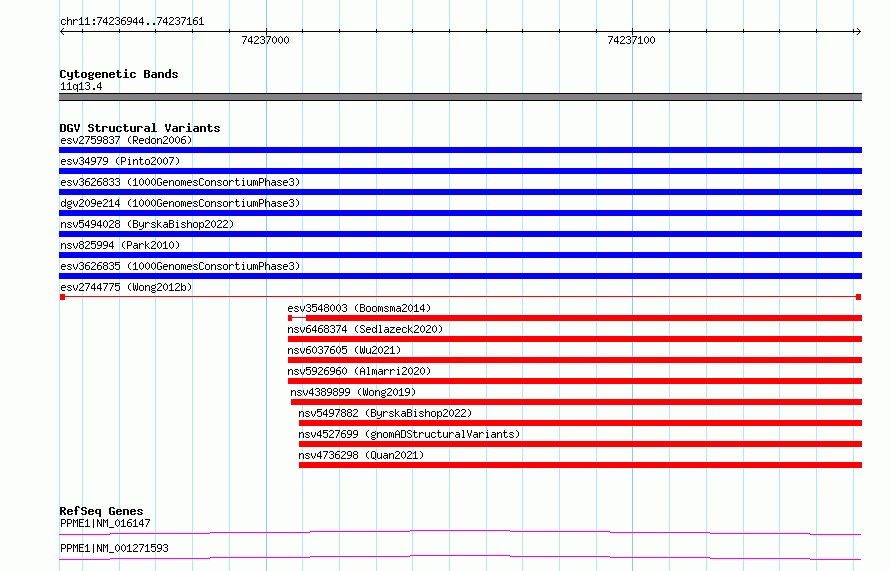Select nsv825994 (Park2010) label
The image size is (890, 571).
tap(120, 245)
